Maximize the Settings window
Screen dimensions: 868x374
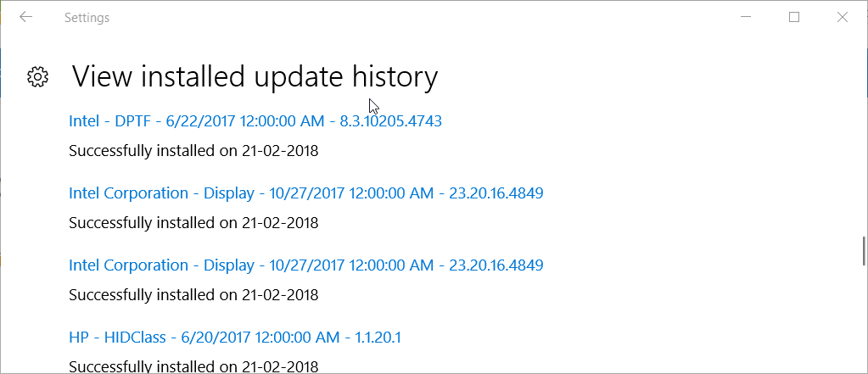794,17
